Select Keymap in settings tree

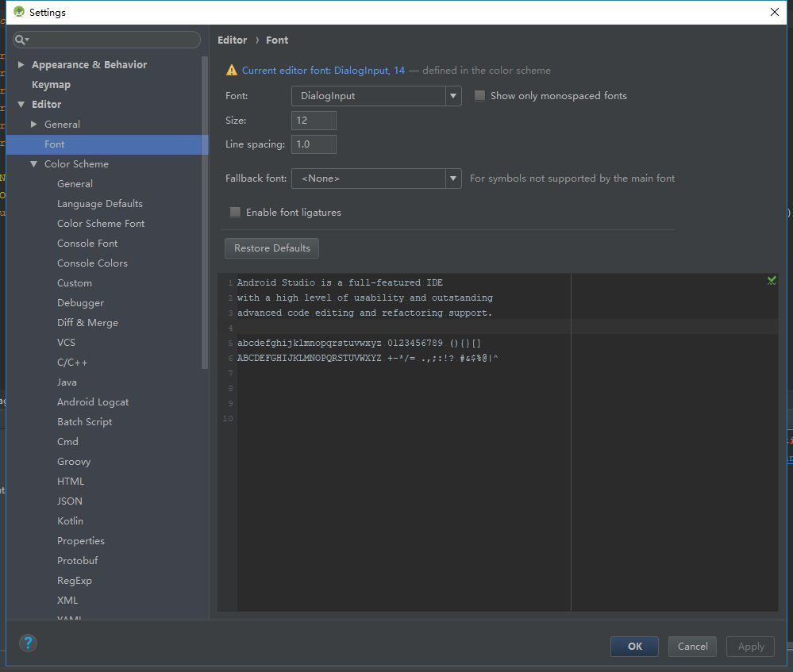51,84
